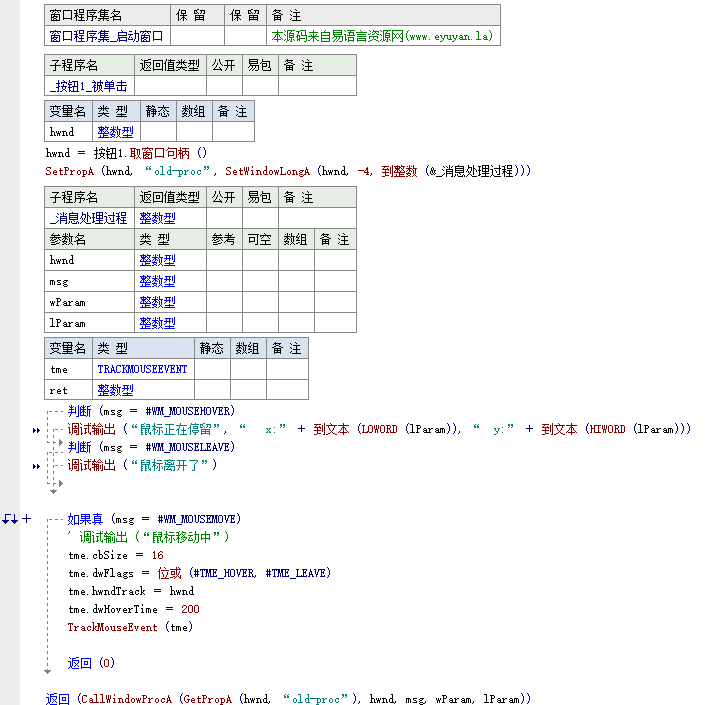Click the branch arrows icon left of 如果真
The width and height of the screenshot is (708, 705).
coord(10,519)
